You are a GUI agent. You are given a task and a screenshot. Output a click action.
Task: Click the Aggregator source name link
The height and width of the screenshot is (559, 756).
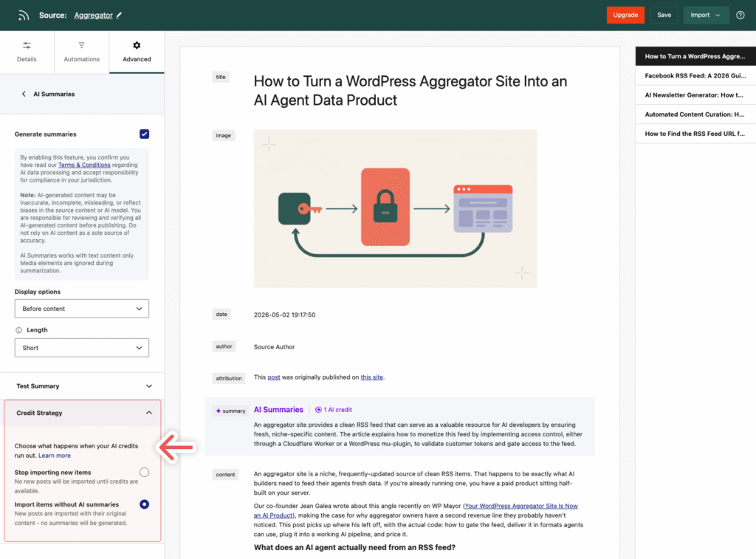pyautogui.click(x=94, y=16)
